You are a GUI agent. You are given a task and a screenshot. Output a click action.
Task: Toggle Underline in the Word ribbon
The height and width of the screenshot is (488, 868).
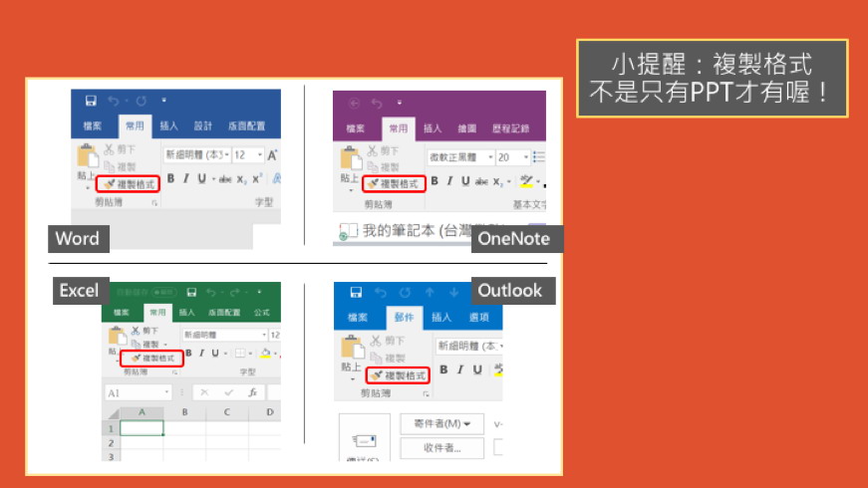click(202, 178)
